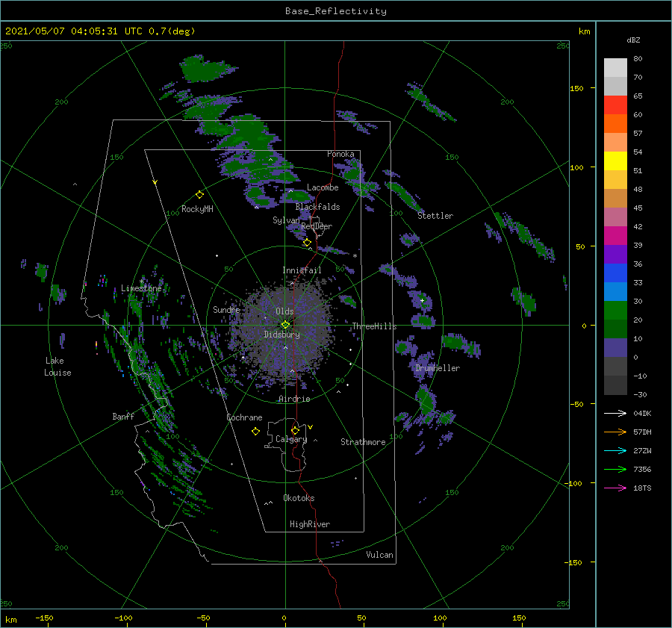Click the Cochrane town label

[x=244, y=417]
